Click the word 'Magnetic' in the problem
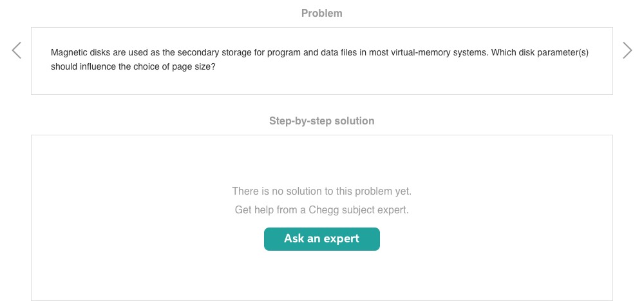The image size is (644, 301). pos(68,52)
